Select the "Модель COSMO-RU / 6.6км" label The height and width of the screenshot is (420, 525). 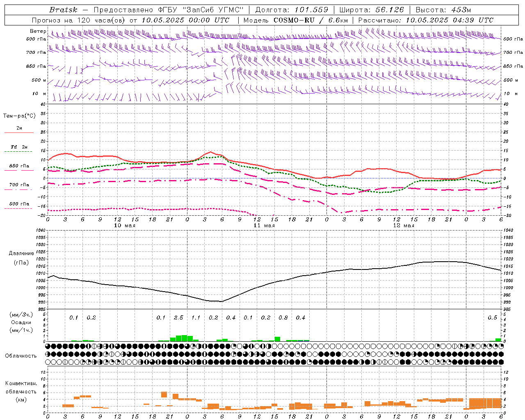(x=296, y=20)
